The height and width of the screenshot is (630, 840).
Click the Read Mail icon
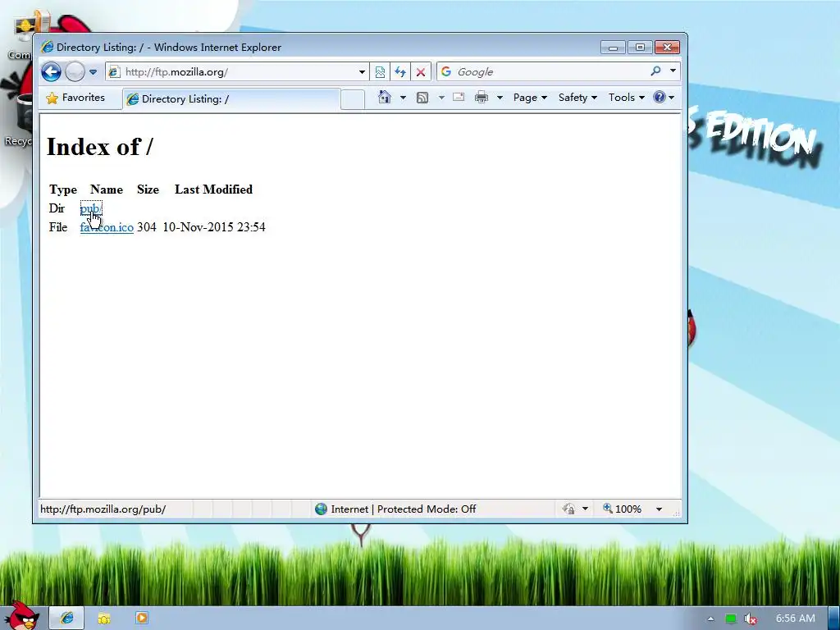click(459, 98)
